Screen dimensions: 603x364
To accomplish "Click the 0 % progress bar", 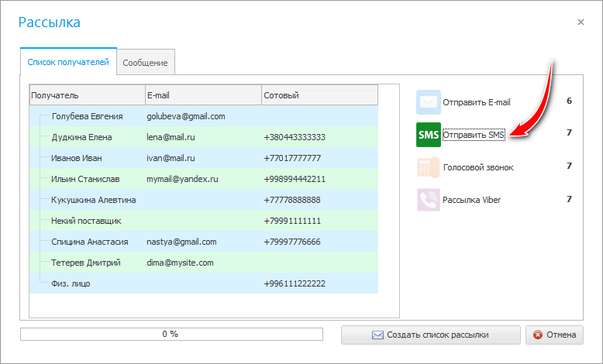I will [171, 334].
